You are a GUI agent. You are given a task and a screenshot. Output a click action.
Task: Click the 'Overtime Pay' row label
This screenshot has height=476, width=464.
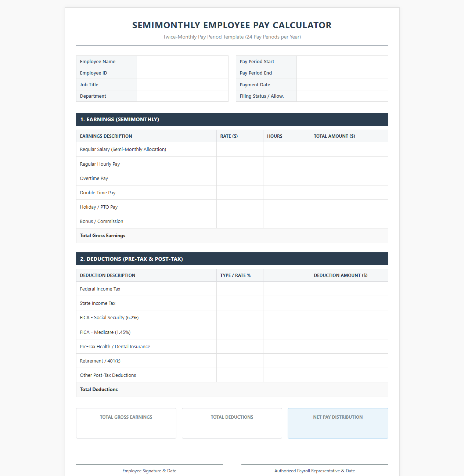[x=94, y=178]
